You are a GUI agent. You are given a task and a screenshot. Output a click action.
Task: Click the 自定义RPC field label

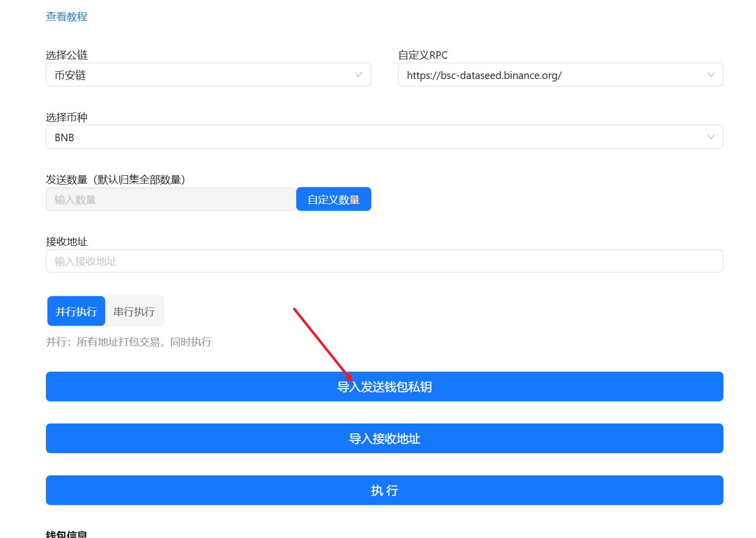click(423, 55)
